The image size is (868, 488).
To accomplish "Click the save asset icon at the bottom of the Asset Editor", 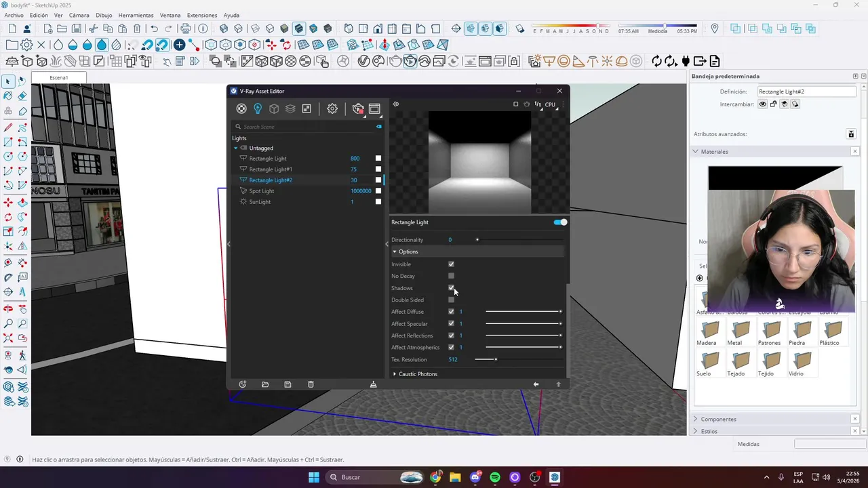I will (288, 384).
